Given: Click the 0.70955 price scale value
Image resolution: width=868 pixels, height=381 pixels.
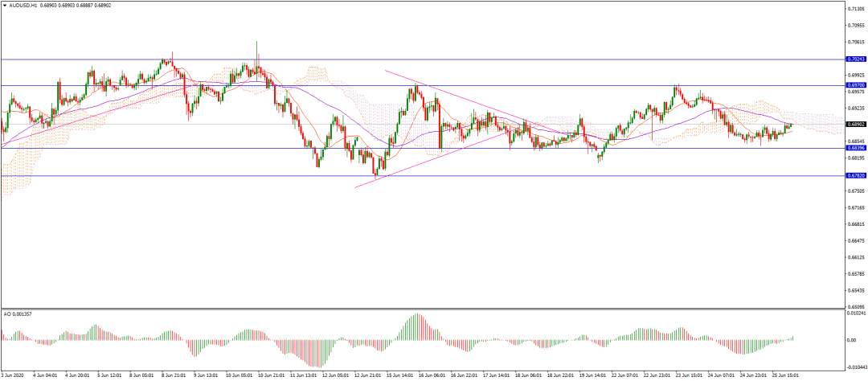Looking at the screenshot, I should point(855,26).
